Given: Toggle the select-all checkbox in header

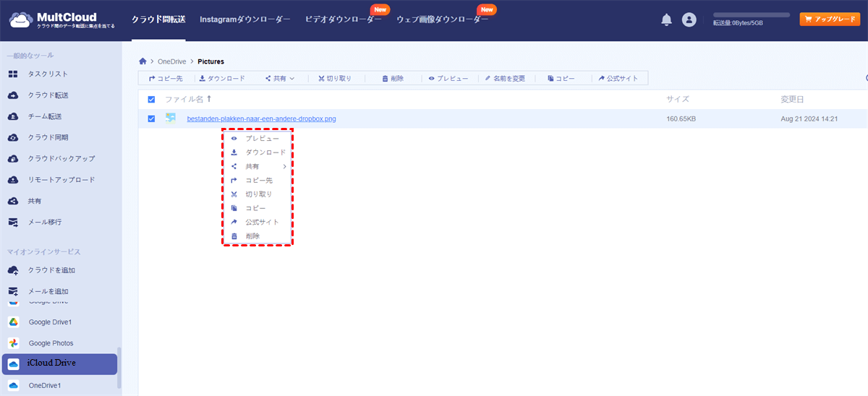Looking at the screenshot, I should [x=151, y=100].
